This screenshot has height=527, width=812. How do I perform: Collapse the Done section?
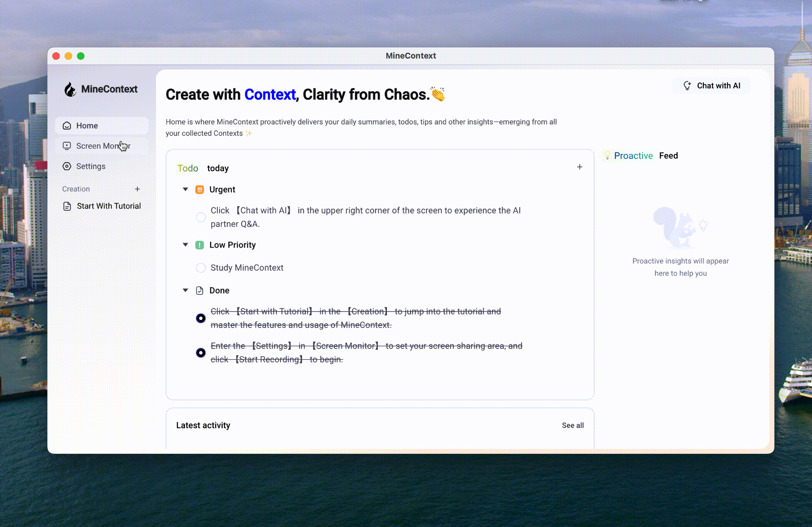point(185,290)
